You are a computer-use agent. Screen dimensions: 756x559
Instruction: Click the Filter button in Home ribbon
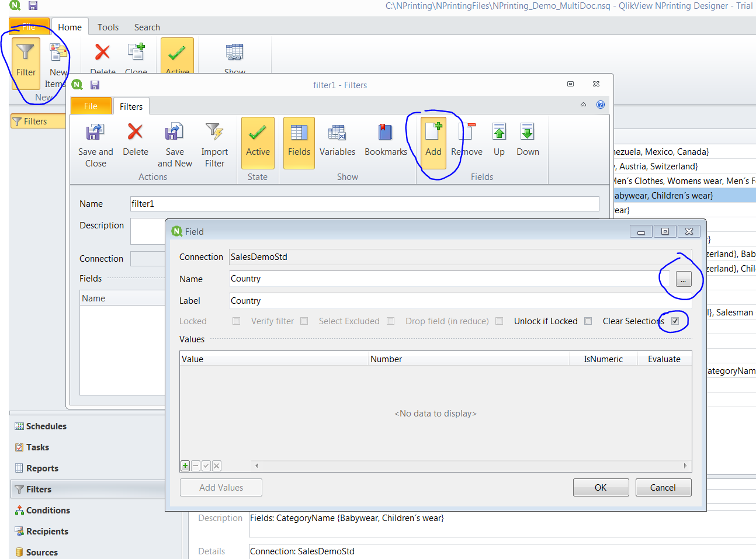pos(26,63)
